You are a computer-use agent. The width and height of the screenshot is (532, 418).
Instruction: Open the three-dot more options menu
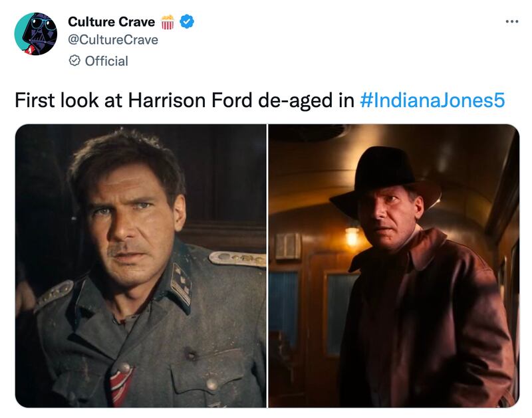click(x=511, y=21)
